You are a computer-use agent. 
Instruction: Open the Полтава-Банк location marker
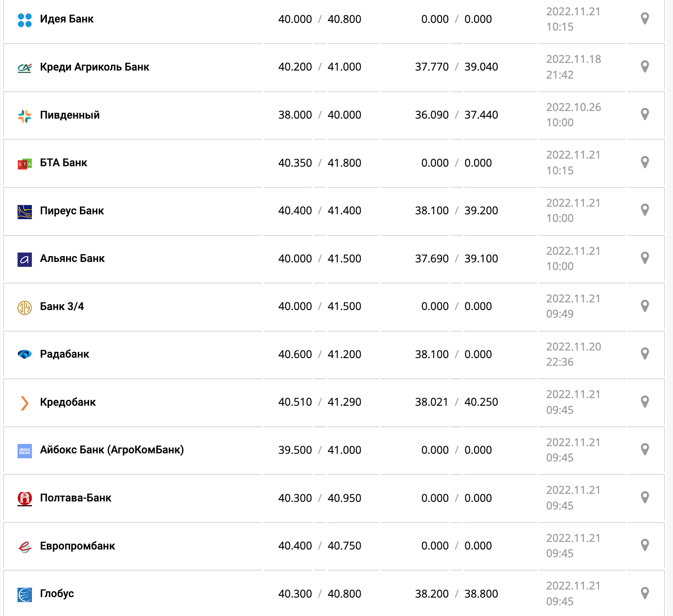pos(645,497)
